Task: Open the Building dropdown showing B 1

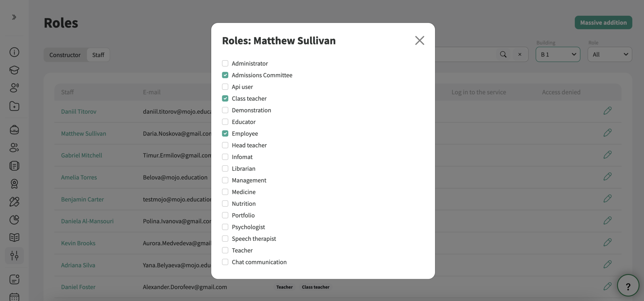Action: (558, 54)
